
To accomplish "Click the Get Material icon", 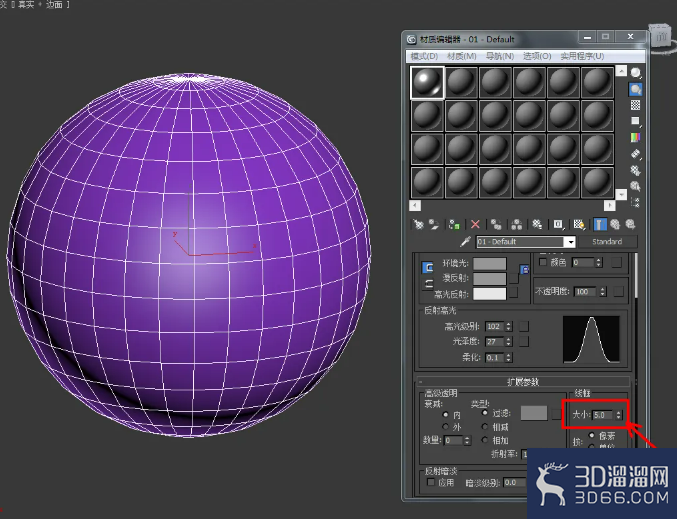I will click(x=418, y=225).
